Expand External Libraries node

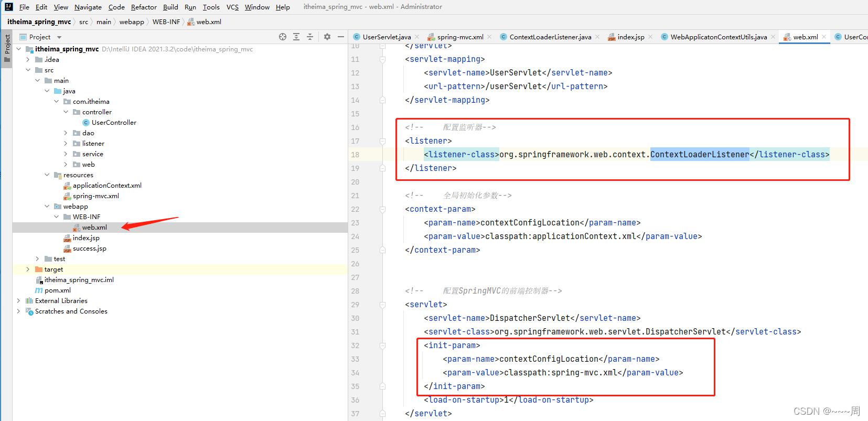click(19, 300)
